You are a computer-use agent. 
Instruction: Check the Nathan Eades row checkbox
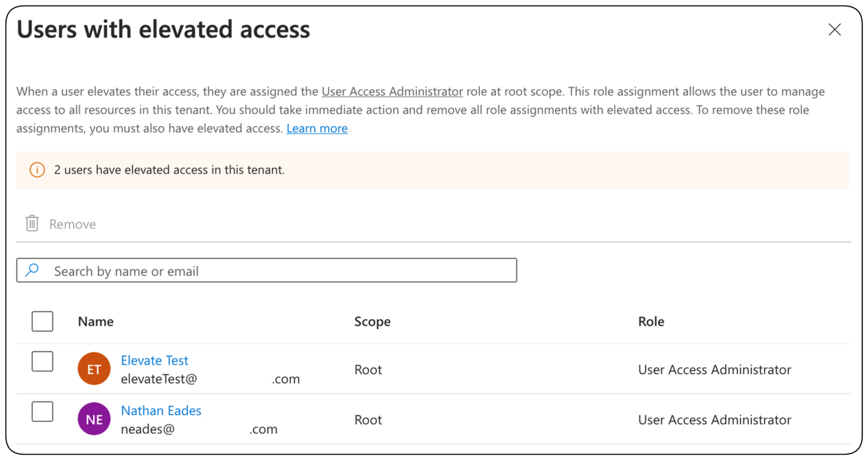(x=42, y=412)
